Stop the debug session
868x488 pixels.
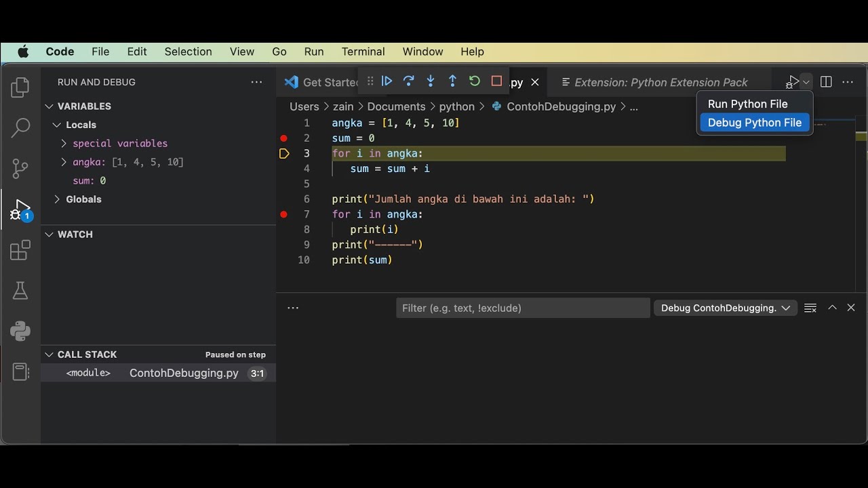[496, 81]
